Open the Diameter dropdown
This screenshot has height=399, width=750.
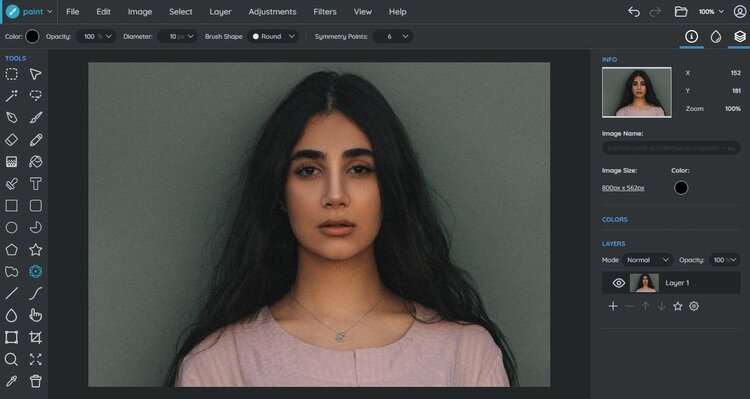[x=177, y=36]
